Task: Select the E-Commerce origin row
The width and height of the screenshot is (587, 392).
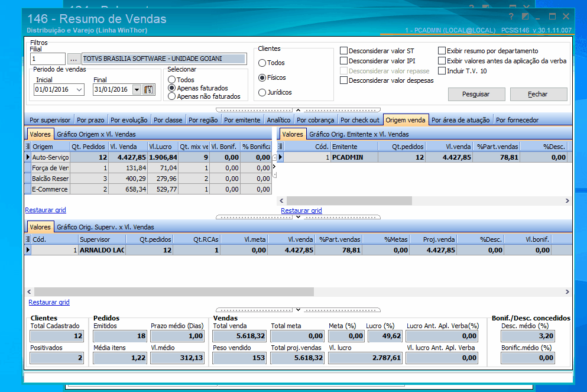Action: [x=148, y=189]
